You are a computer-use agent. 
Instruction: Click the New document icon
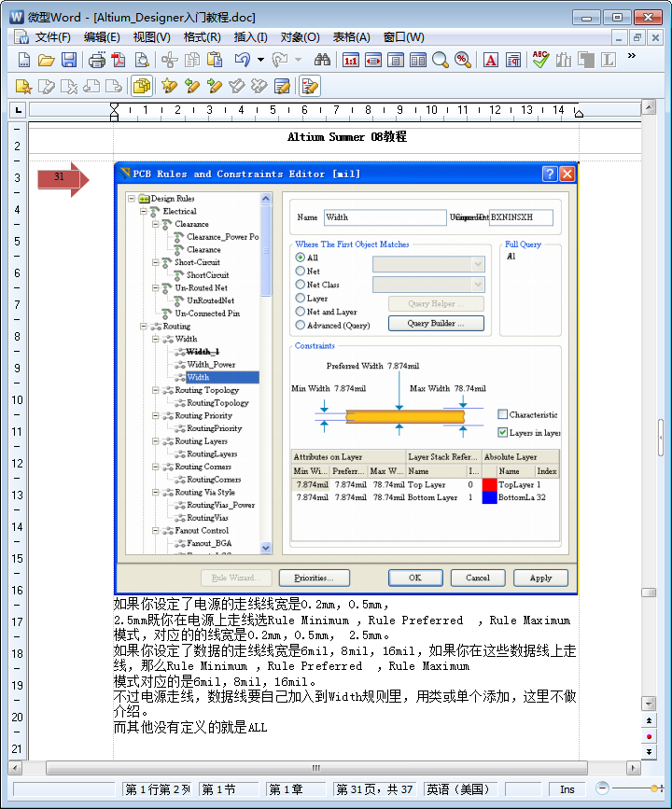pyautogui.click(x=23, y=61)
